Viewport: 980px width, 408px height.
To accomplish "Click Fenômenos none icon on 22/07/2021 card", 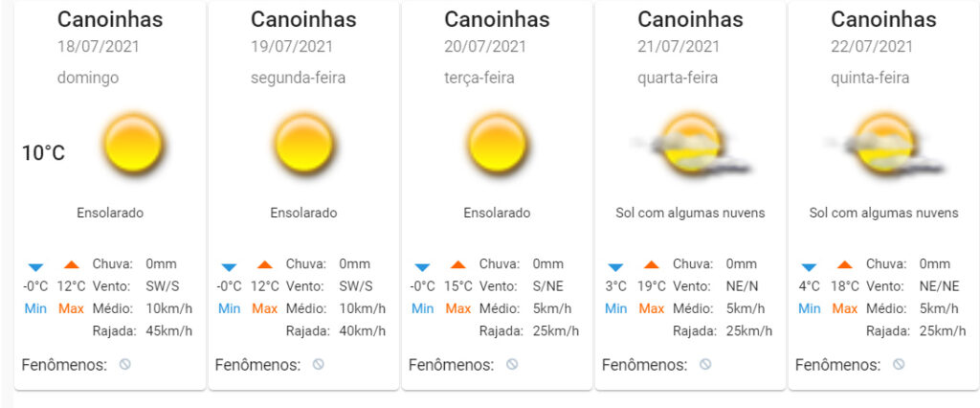I will click(x=898, y=364).
